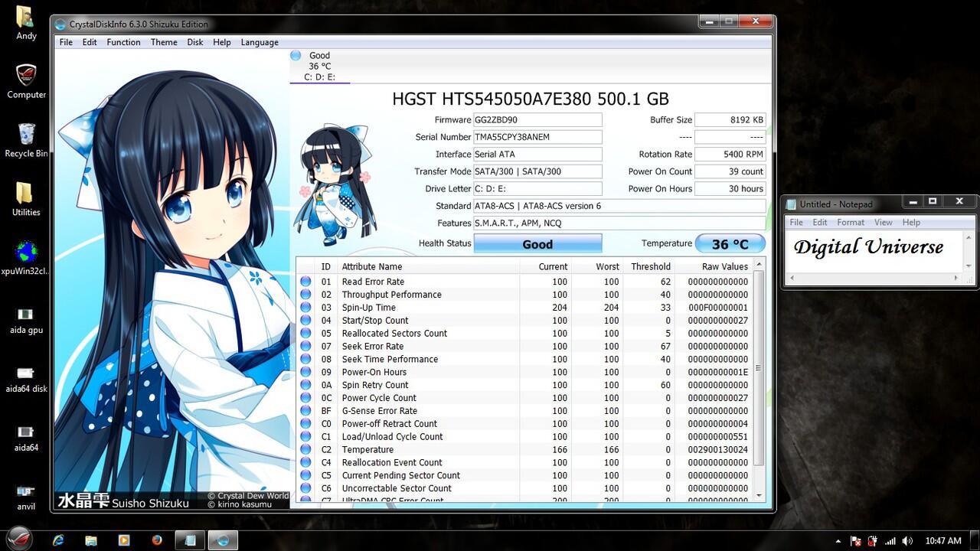
Task: Open the aida gpu desktop shortcut
Action: point(25,320)
